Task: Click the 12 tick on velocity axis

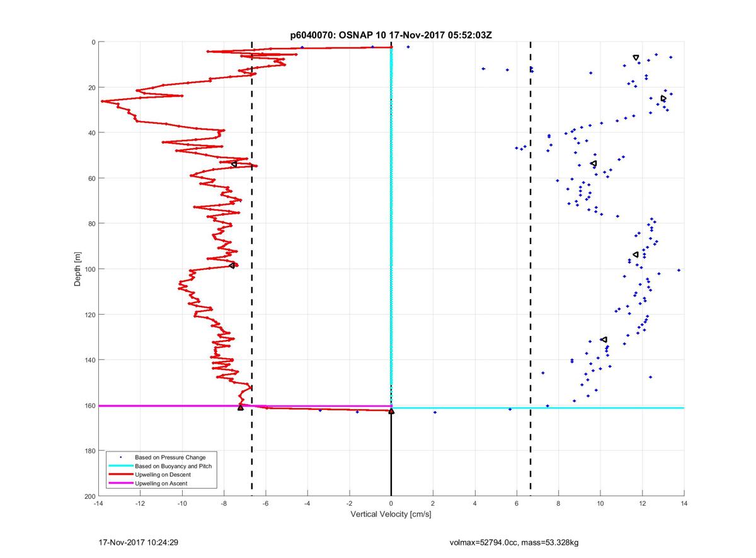Action: pyautogui.click(x=642, y=504)
